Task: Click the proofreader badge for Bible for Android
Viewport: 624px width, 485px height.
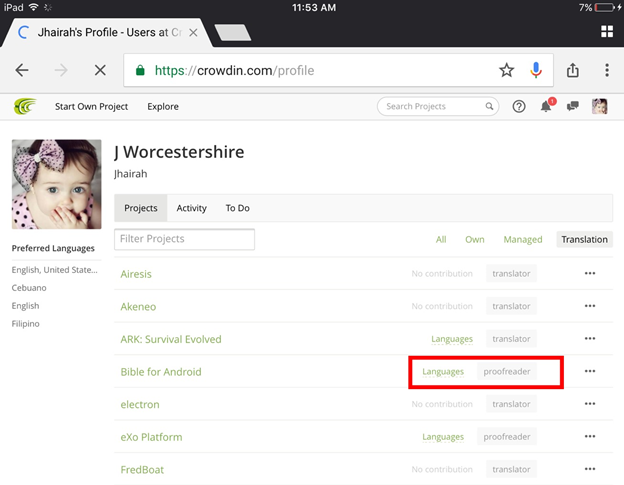Action: point(507,372)
